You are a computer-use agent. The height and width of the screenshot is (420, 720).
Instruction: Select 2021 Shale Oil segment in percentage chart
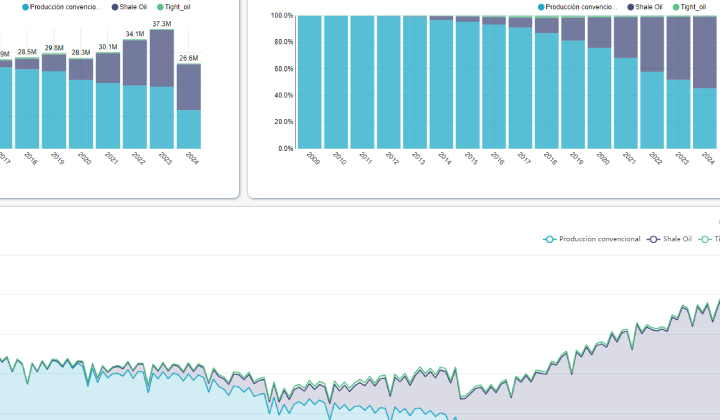626,38
